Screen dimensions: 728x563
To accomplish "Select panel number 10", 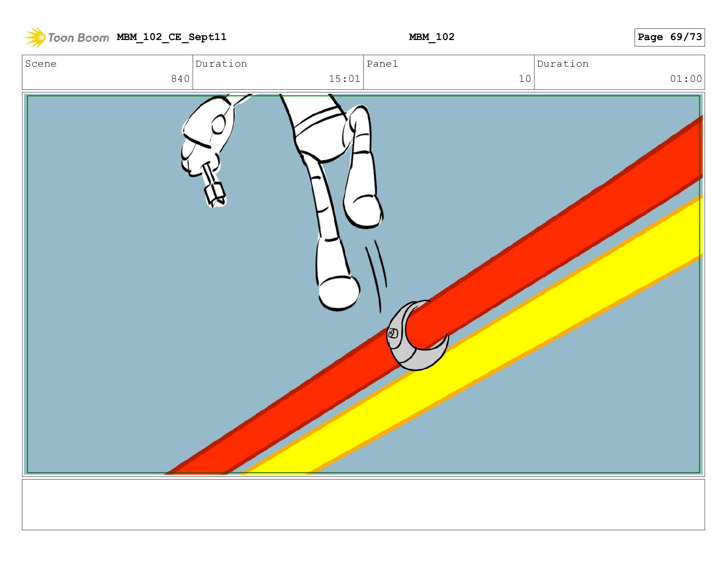I will 524,79.
